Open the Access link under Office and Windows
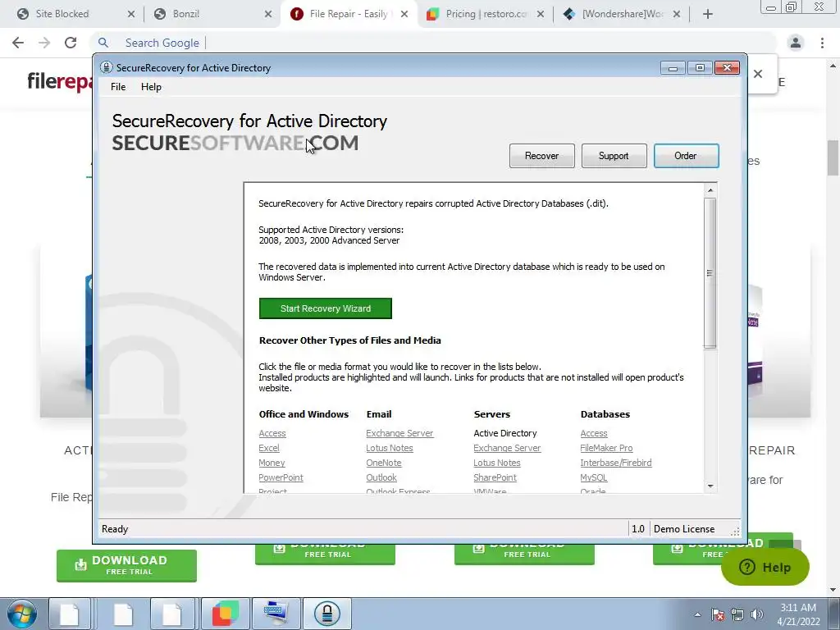 click(272, 433)
